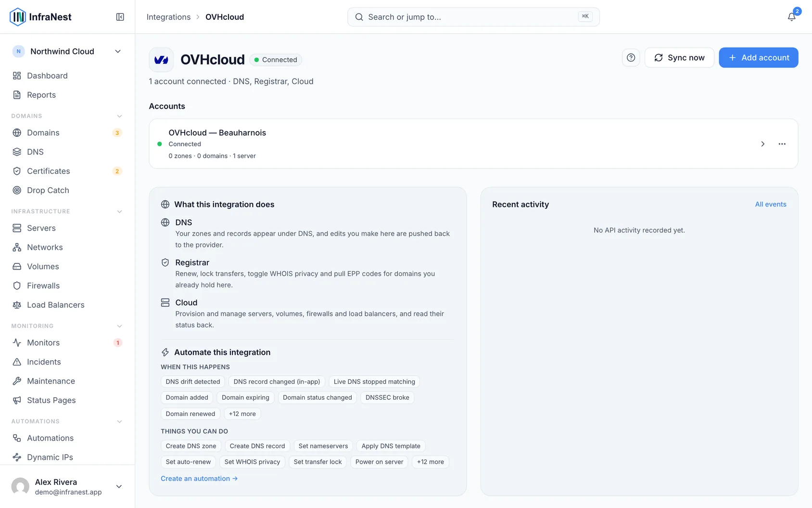Click the InfraNest logo icon
The image size is (812, 508).
[x=18, y=17]
